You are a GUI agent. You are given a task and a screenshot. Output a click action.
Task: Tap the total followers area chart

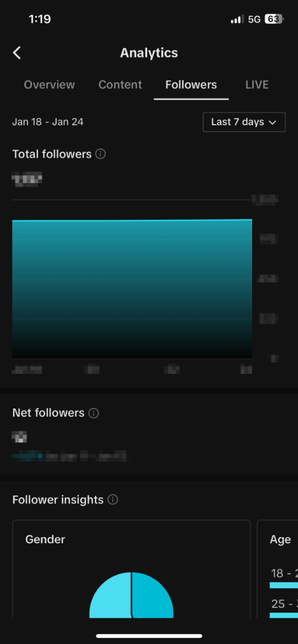[x=132, y=289]
